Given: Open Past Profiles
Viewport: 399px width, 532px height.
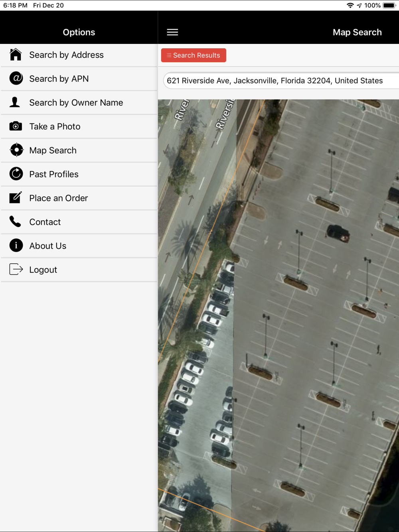Looking at the screenshot, I should coord(79,175).
